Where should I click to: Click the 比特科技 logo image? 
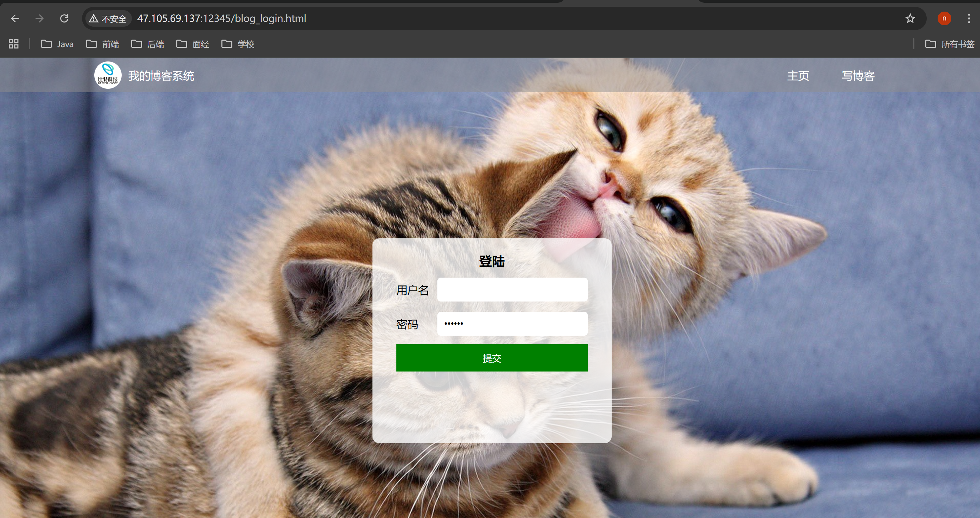click(x=108, y=75)
